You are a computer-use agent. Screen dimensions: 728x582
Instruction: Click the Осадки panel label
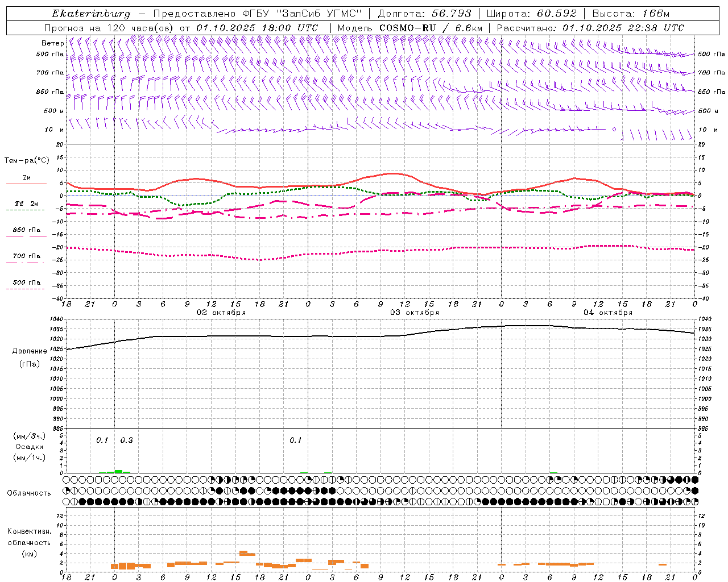click(x=30, y=447)
